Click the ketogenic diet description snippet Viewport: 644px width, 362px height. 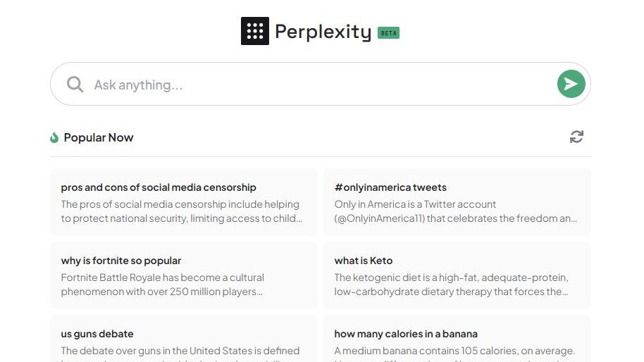pos(451,285)
